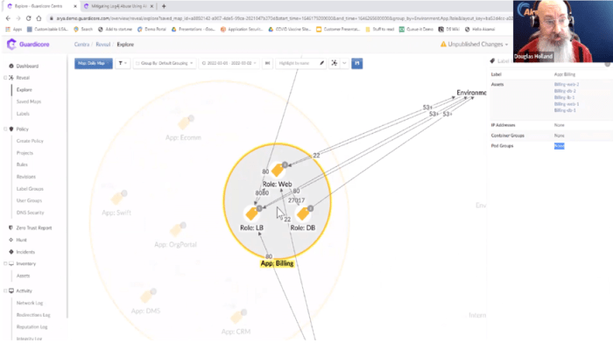
Task: Open the Billing-web-2 asset link
Action: 566,84
